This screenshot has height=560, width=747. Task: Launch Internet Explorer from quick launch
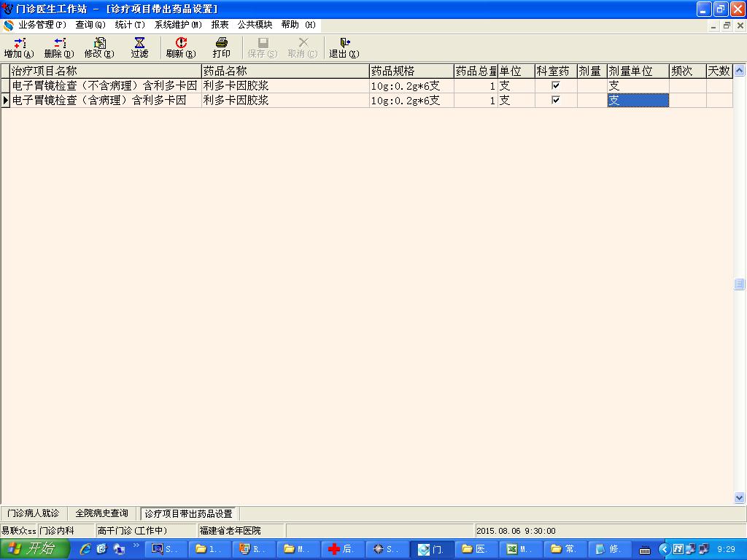pyautogui.click(x=85, y=549)
